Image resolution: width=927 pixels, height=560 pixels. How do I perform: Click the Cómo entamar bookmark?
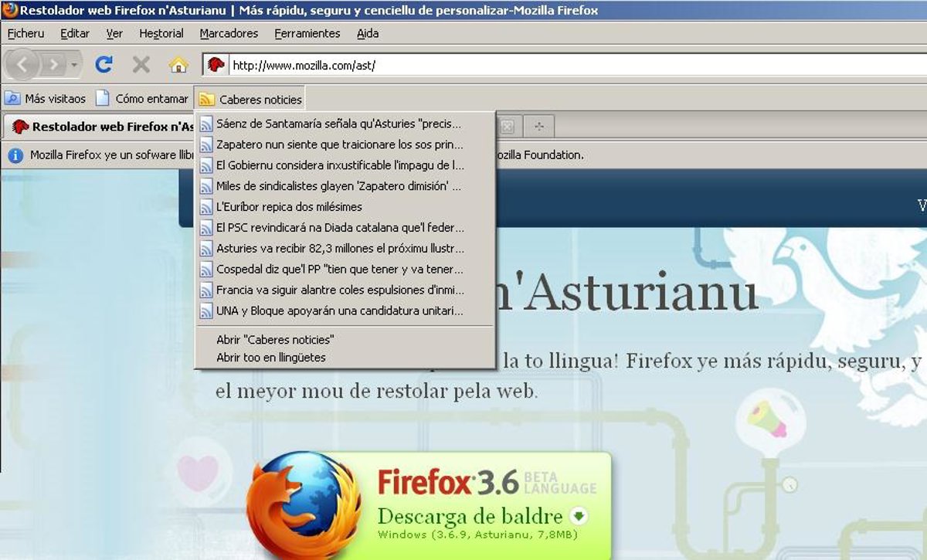point(143,99)
